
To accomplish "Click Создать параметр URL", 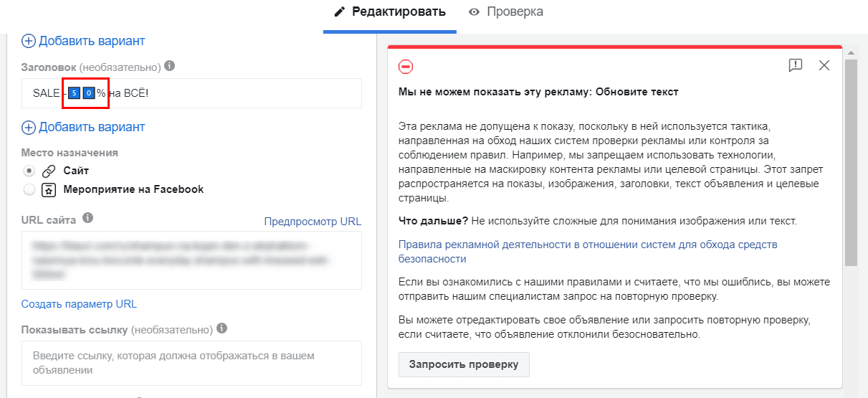I will [79, 304].
